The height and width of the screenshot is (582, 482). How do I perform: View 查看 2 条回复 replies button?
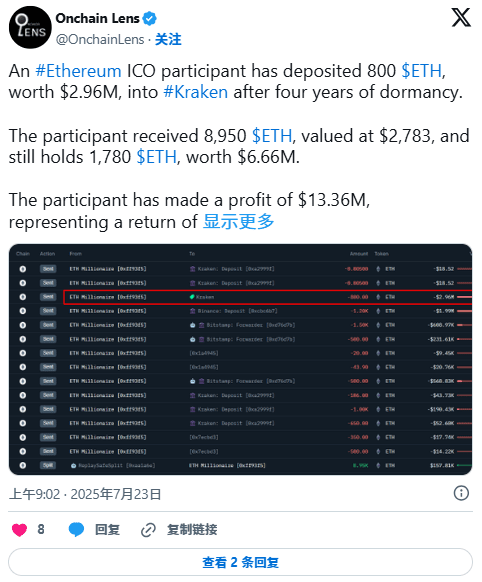click(x=240, y=562)
